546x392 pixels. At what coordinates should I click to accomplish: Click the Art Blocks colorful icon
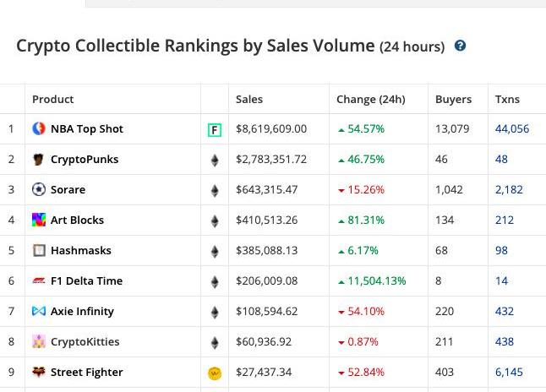(x=39, y=220)
